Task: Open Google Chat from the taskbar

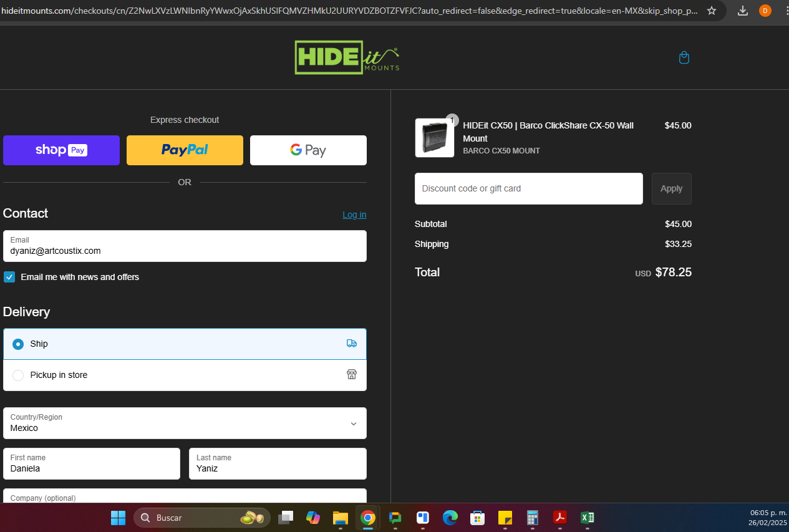Action: coord(395,518)
